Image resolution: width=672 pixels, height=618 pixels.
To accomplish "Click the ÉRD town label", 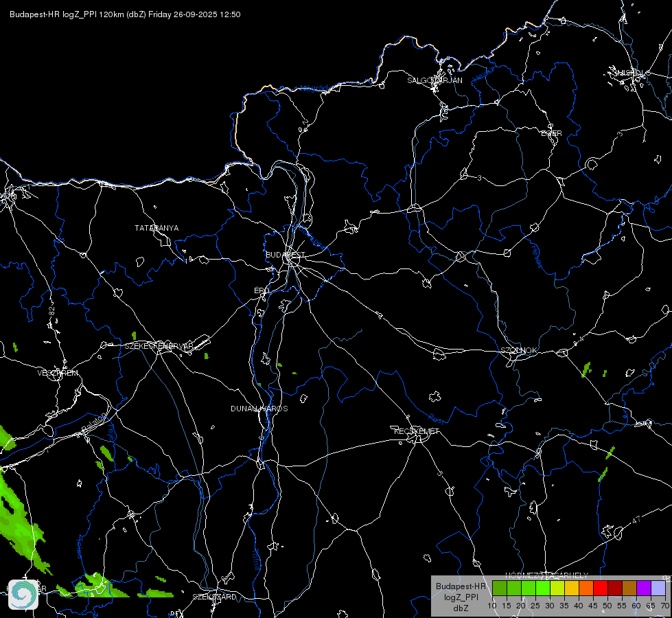I will pyautogui.click(x=262, y=290).
